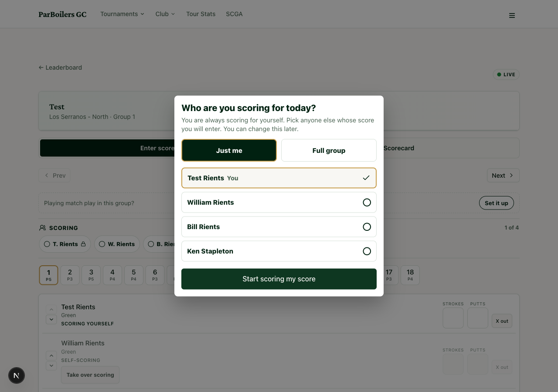Switch to the Full group option
Image resolution: width=558 pixels, height=392 pixels.
pyautogui.click(x=329, y=150)
